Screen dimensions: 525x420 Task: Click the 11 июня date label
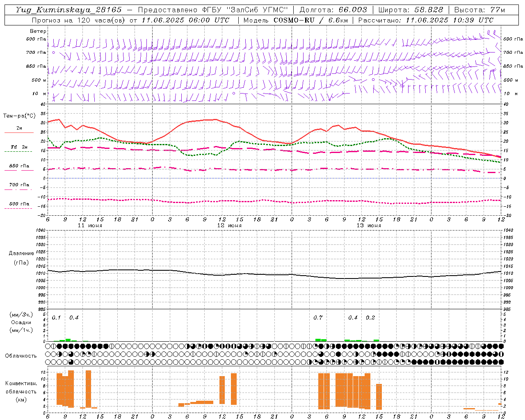(90, 226)
